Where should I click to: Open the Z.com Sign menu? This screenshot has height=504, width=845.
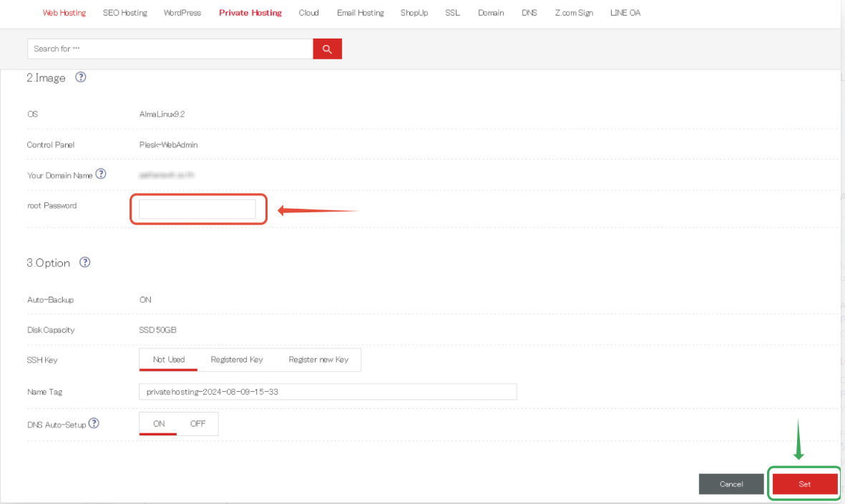[574, 13]
